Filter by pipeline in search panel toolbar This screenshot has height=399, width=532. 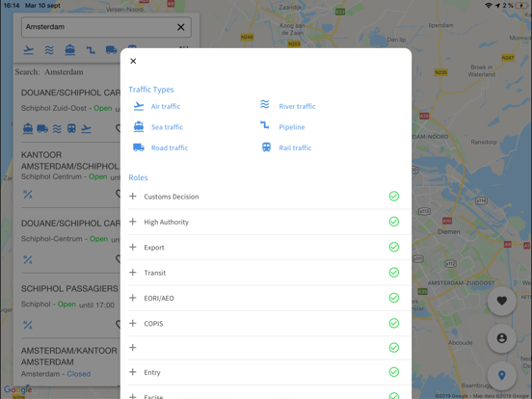tap(91, 50)
